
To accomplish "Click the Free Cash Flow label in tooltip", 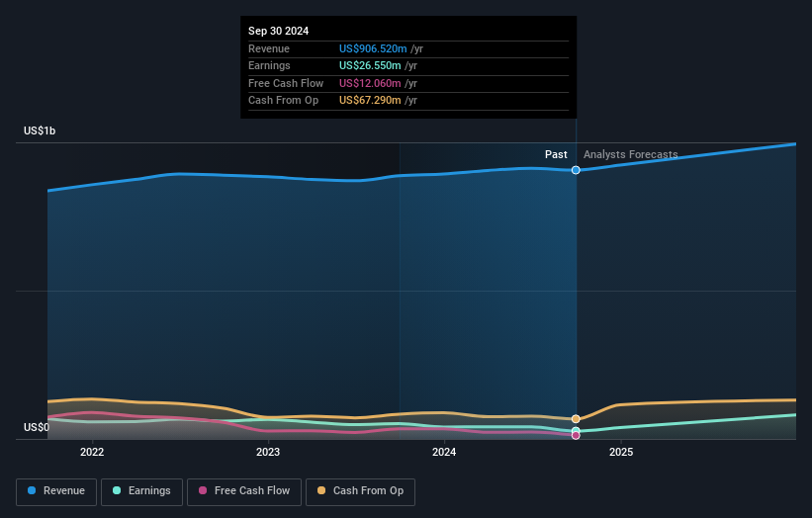I will pyautogui.click(x=286, y=83).
